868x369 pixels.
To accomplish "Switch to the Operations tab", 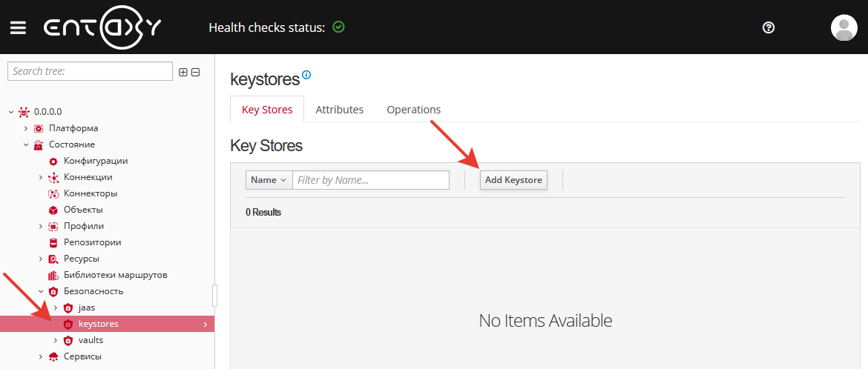I will click(x=413, y=110).
